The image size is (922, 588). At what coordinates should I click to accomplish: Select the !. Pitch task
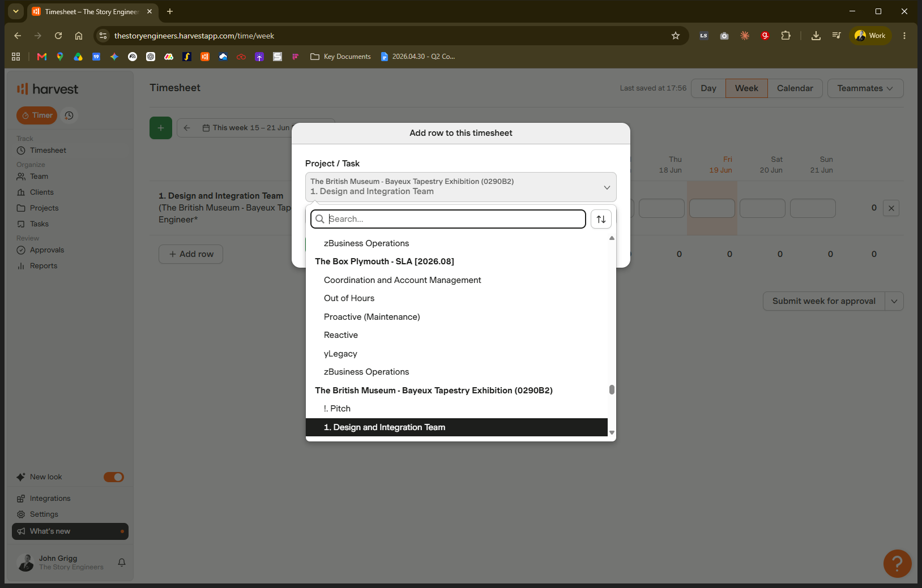point(456,409)
